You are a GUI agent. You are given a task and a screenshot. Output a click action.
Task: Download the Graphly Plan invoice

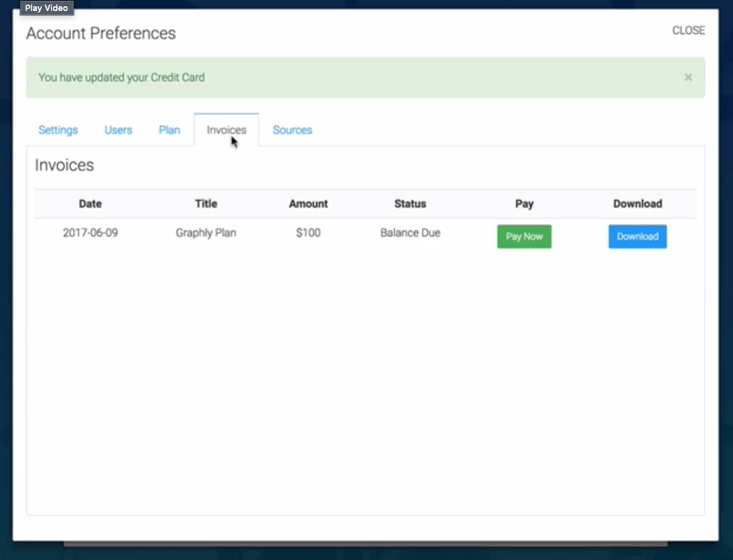pos(637,237)
